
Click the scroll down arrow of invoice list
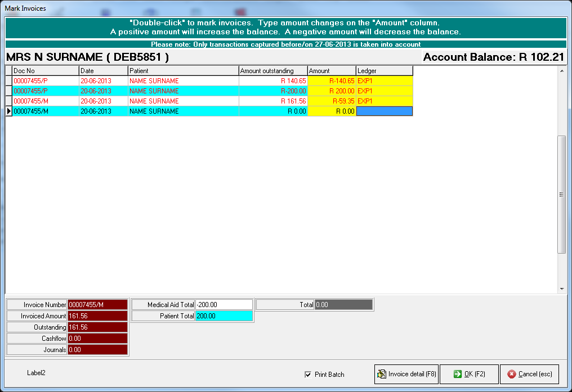coord(561,289)
